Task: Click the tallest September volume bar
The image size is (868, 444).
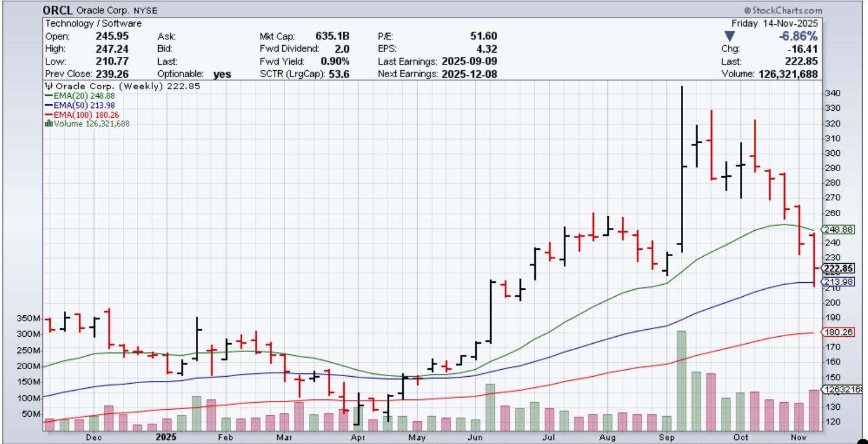Action: pos(681,381)
